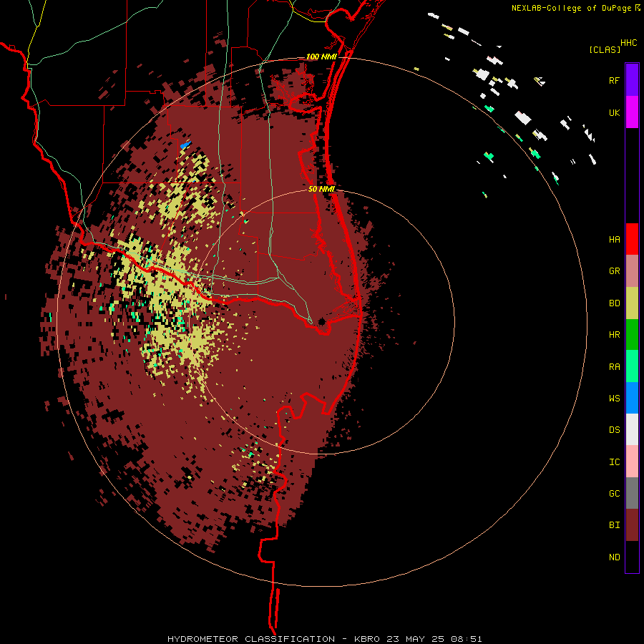This screenshot has width=644, height=644.
Task: Click the DS legend label
Action: click(614, 430)
